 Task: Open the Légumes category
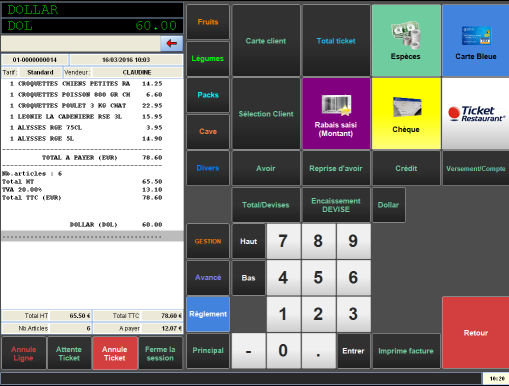(x=208, y=59)
